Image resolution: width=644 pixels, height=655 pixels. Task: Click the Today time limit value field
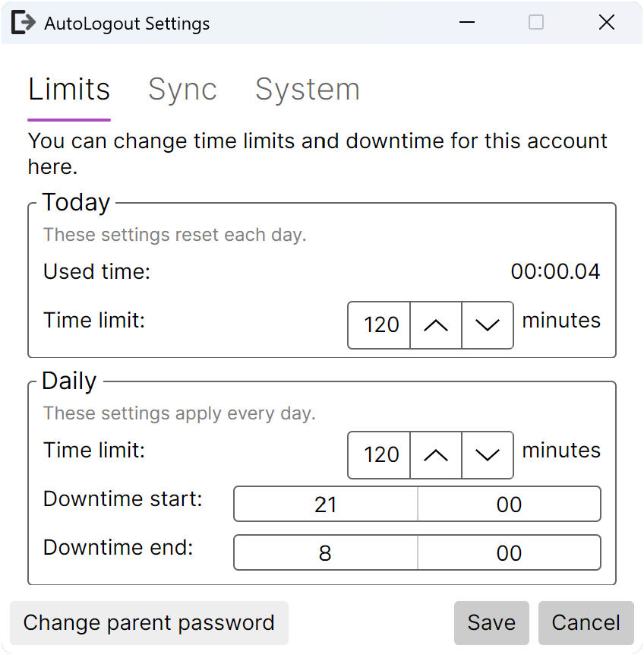coord(379,325)
